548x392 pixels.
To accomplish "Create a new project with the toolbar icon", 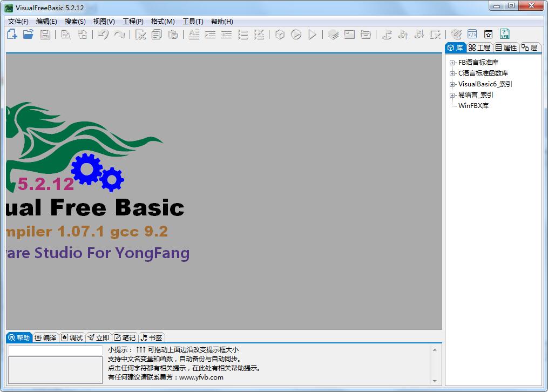I will [11, 34].
